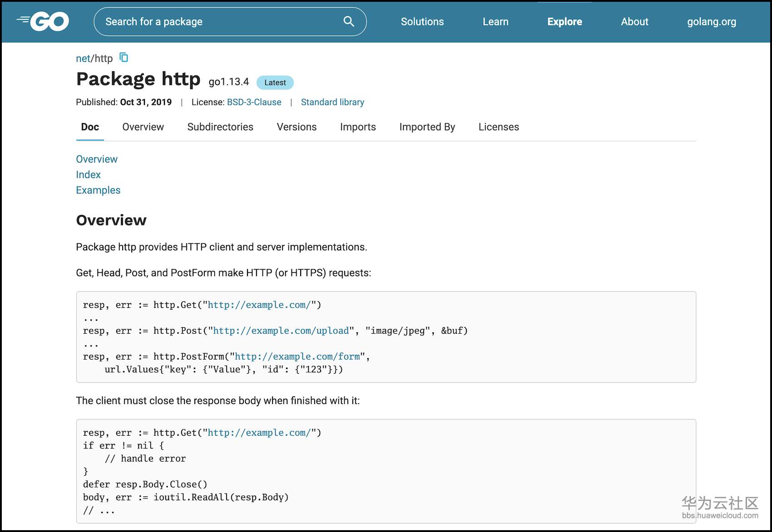Switch to the Versions tab
Image resolution: width=772 pixels, height=532 pixels.
[296, 127]
